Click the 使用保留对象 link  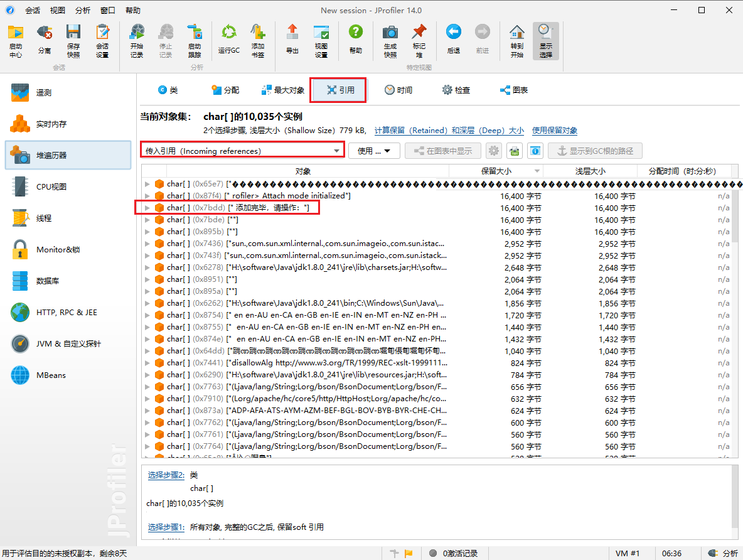pos(554,131)
